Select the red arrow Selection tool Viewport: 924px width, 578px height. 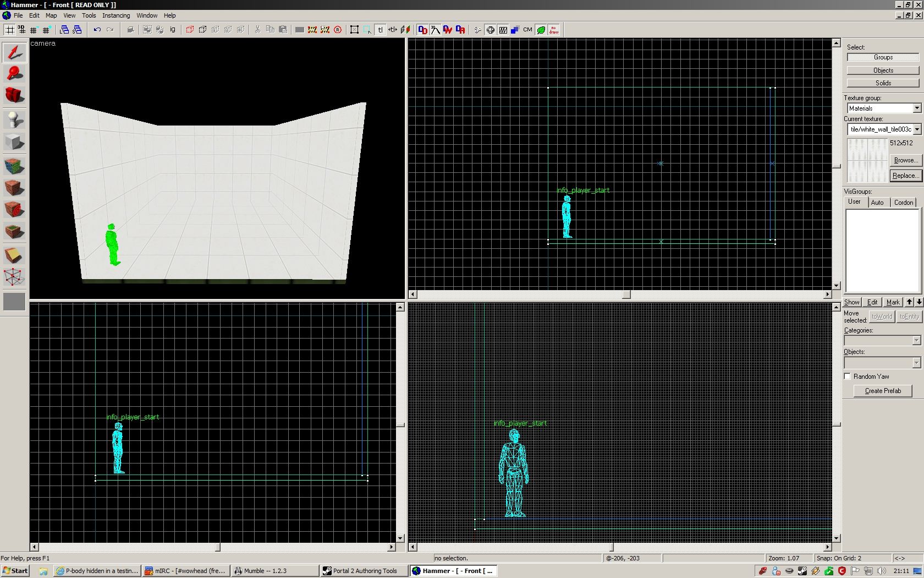[14, 52]
